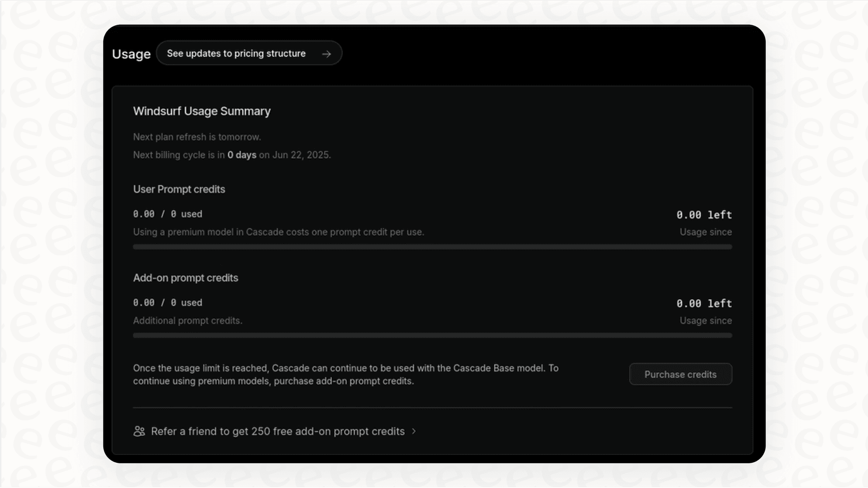This screenshot has width=868, height=488.
Task: Click the referral link offering 250 free credits
Action: coord(277,431)
